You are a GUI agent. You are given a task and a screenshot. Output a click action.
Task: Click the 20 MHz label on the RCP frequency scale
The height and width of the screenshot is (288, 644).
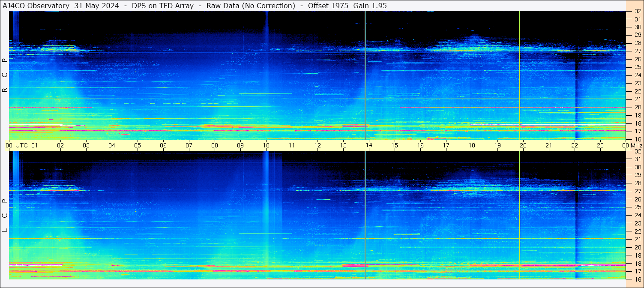pos(637,107)
